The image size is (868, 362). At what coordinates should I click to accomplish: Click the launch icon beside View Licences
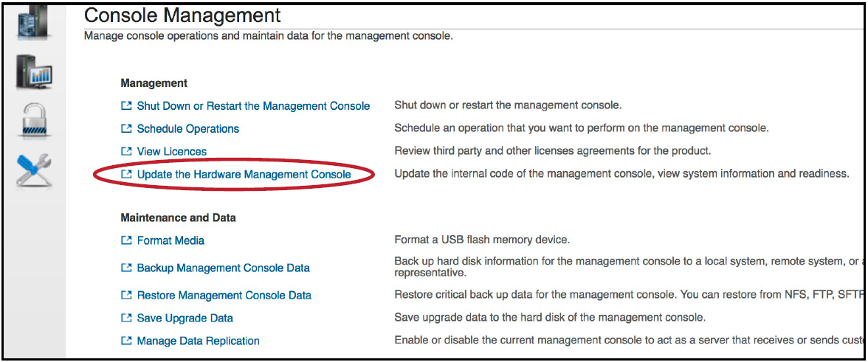coord(125,151)
